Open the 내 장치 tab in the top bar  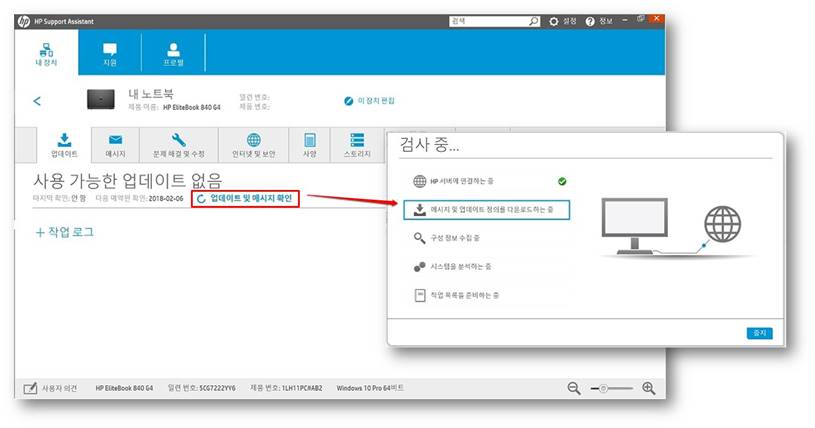tap(46, 53)
